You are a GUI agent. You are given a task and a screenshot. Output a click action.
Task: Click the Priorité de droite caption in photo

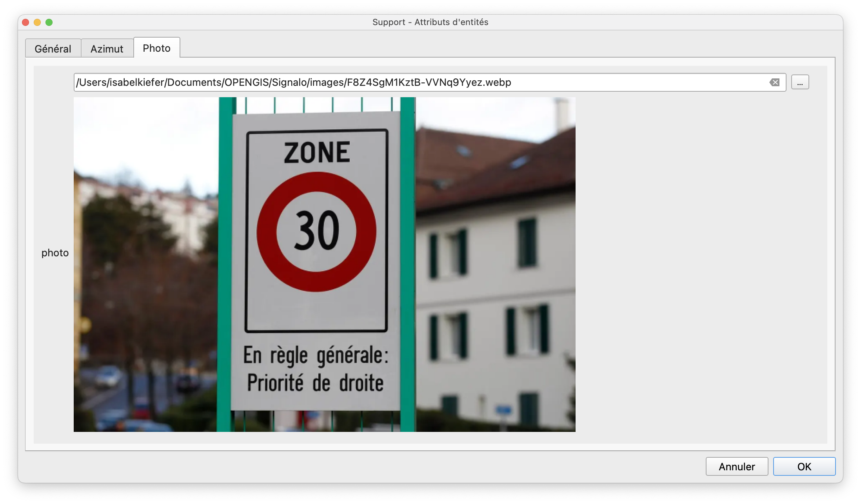pos(315,383)
